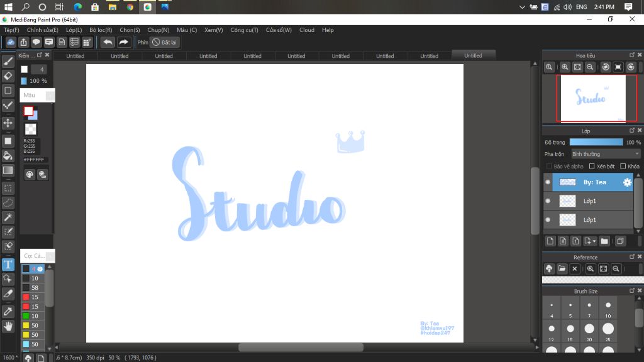Zoom out on the navigator
The width and height of the screenshot is (644, 362).
pyautogui.click(x=590, y=67)
